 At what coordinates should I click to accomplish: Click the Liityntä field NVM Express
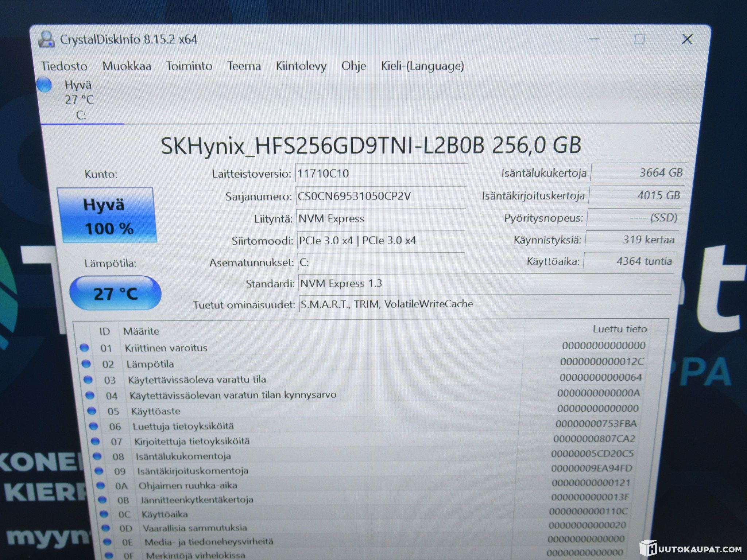pos(380,219)
